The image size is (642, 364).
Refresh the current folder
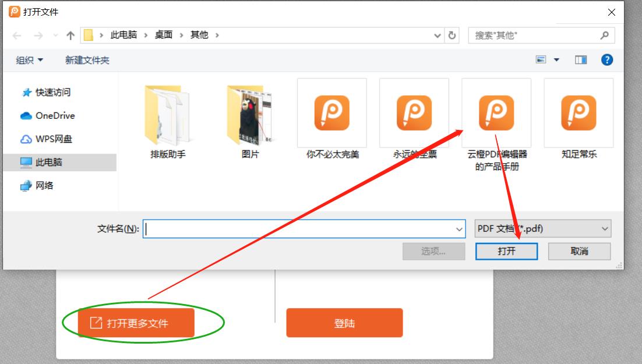pyautogui.click(x=452, y=35)
